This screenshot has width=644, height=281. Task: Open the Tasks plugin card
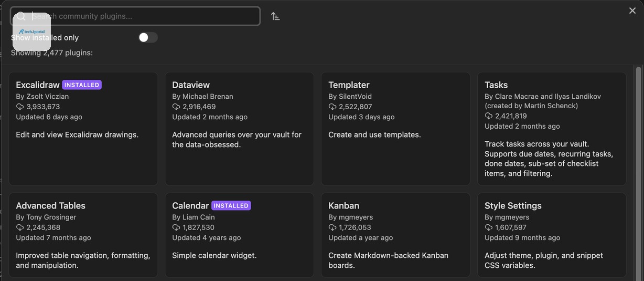tap(552, 129)
